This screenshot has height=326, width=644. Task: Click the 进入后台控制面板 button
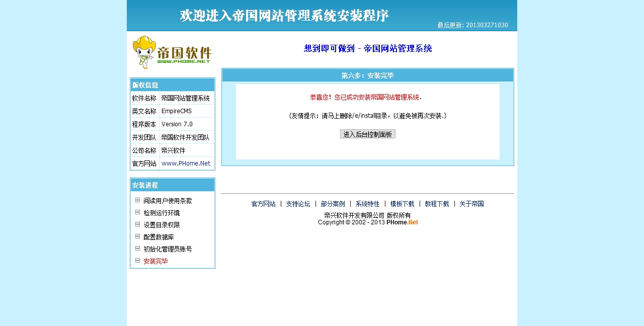(x=368, y=134)
